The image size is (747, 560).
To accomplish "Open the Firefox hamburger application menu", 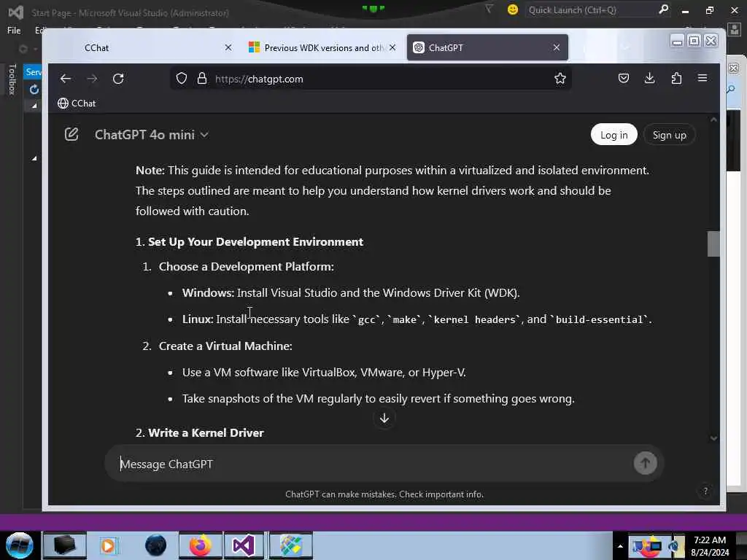I will pos(703,78).
